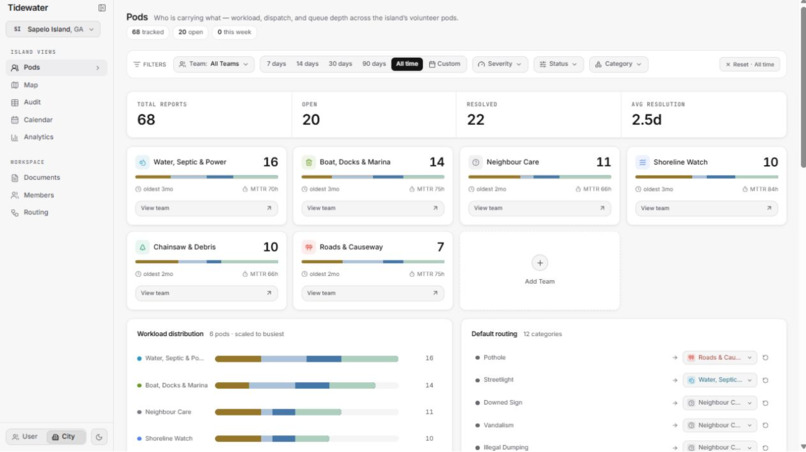Image resolution: width=806 pixels, height=452 pixels.
Task: Click the Analytics chart icon
Action: pyautogui.click(x=14, y=137)
